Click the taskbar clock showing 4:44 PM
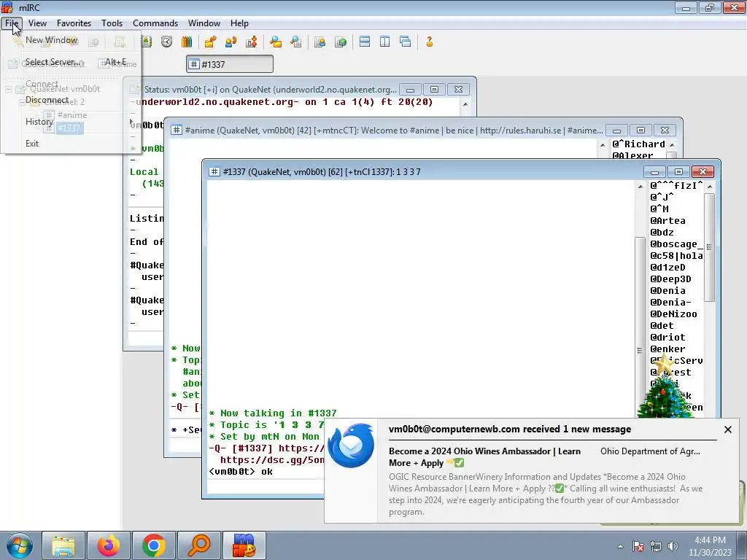The height and width of the screenshot is (560, 747). pyautogui.click(x=709, y=546)
